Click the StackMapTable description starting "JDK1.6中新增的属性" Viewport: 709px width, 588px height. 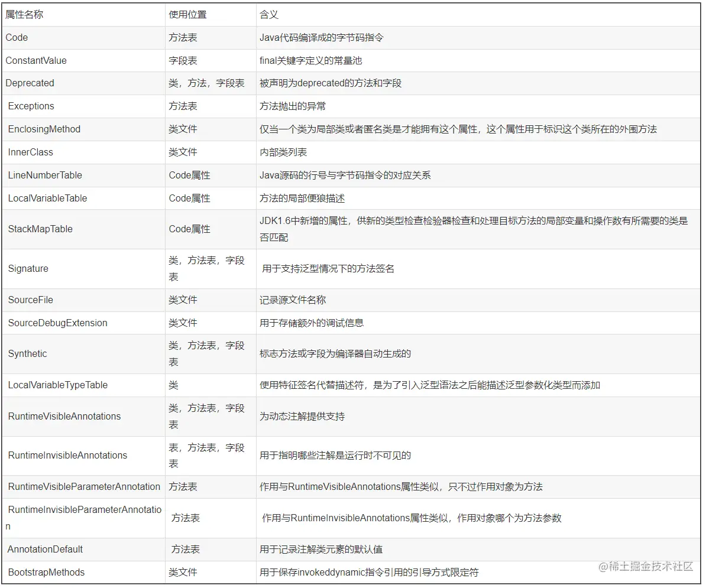coord(474,229)
